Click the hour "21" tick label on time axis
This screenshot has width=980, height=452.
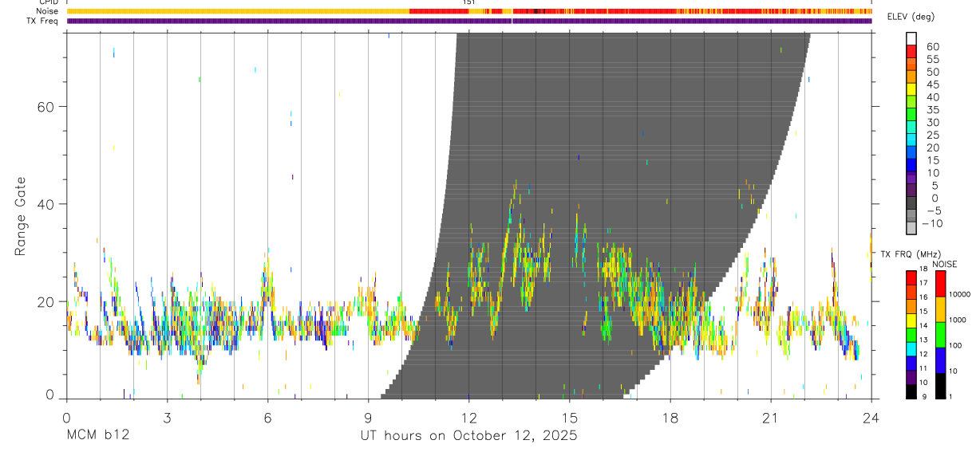click(x=771, y=418)
